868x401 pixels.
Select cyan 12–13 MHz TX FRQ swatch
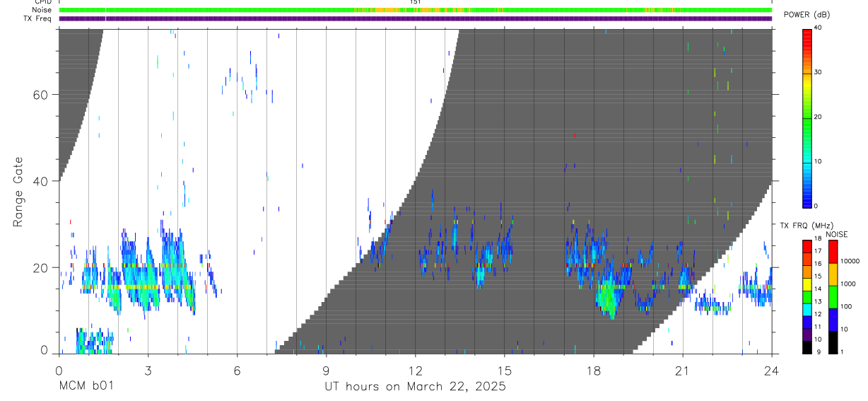[x=807, y=310]
